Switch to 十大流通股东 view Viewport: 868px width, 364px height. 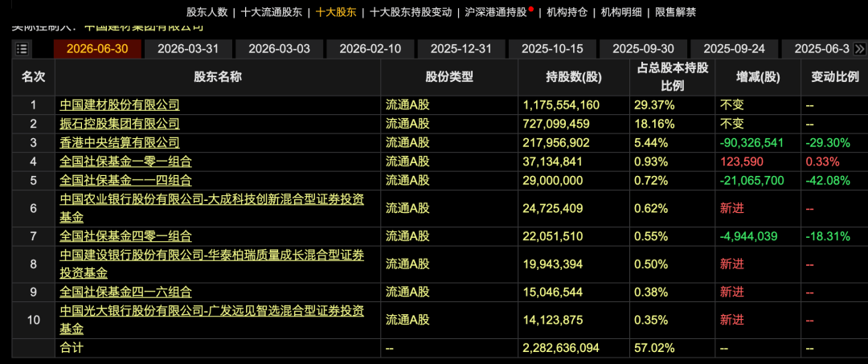(272, 12)
